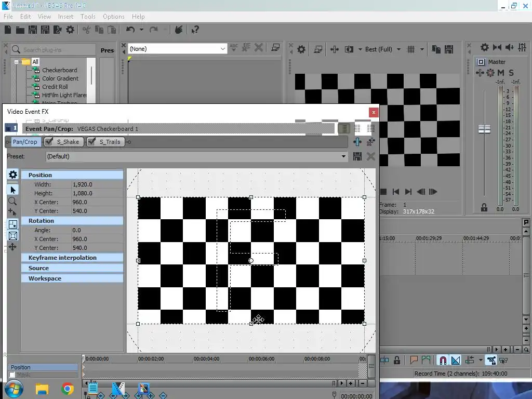This screenshot has width=532, height=399.
Task: Save snapshot to file in preview toolbar
Action: click(449, 49)
